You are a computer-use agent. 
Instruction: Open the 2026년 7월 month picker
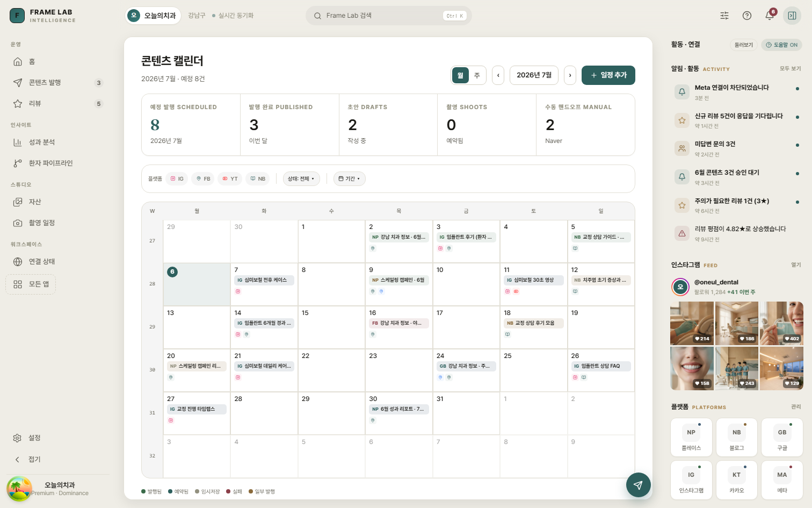(x=534, y=75)
